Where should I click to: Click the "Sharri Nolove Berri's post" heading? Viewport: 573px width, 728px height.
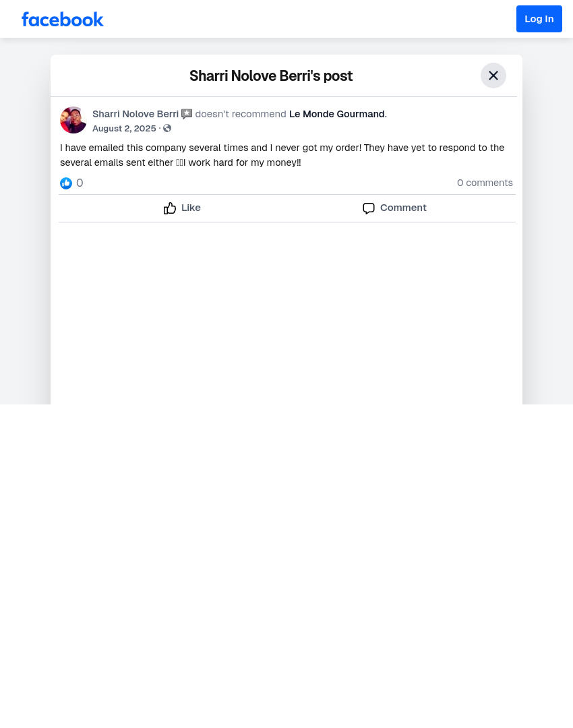coord(271,75)
